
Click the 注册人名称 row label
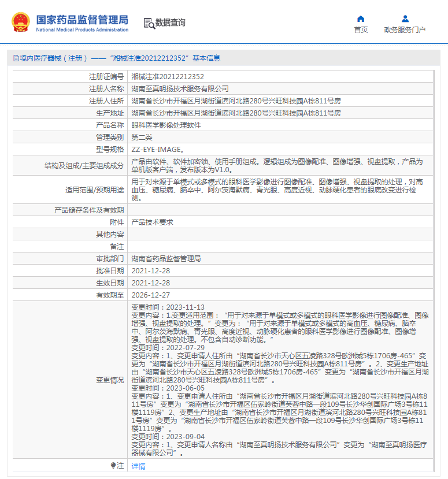(x=106, y=89)
